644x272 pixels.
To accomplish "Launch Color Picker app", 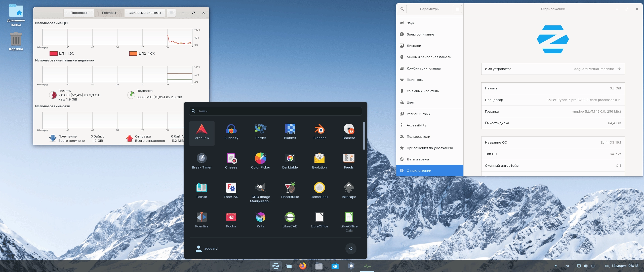I will tap(261, 163).
